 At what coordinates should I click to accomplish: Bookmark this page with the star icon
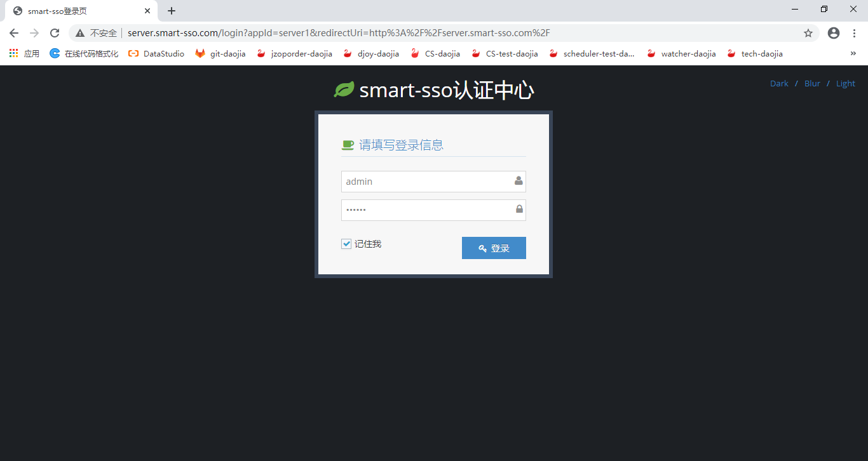[x=808, y=32]
